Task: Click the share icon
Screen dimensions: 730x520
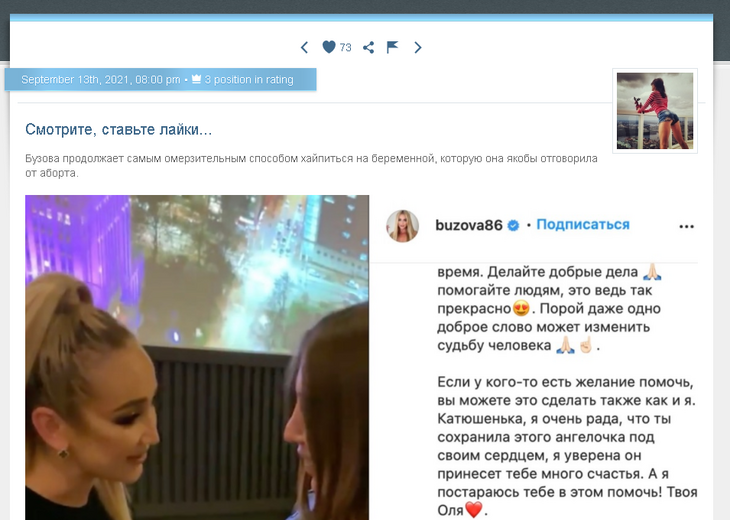Action: click(369, 47)
